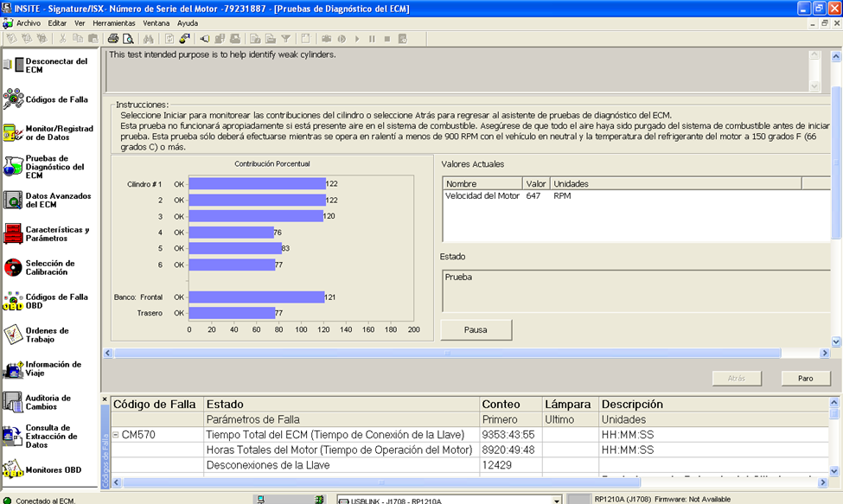Click the Selección de Calibración disc icon

(x=14, y=267)
